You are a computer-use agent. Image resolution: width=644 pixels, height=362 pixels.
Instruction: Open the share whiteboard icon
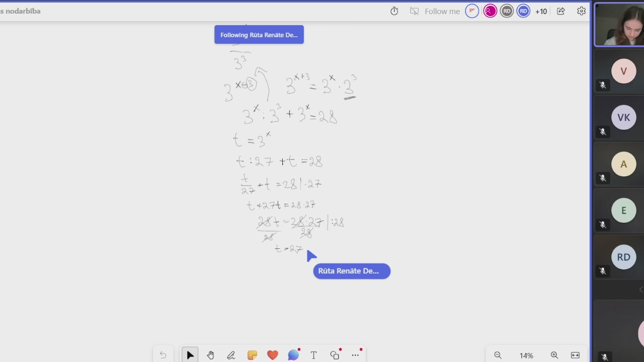pos(561,11)
